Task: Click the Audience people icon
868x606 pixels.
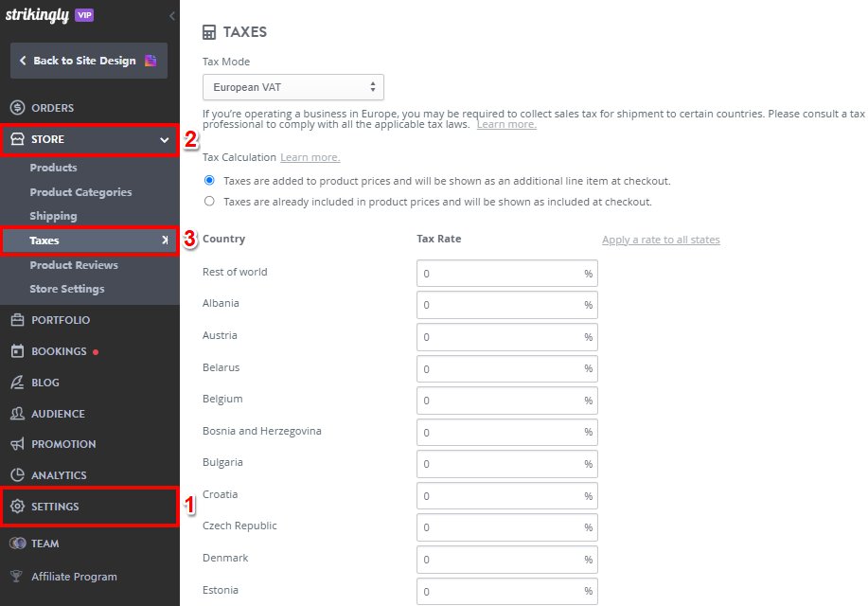Action: click(x=17, y=413)
